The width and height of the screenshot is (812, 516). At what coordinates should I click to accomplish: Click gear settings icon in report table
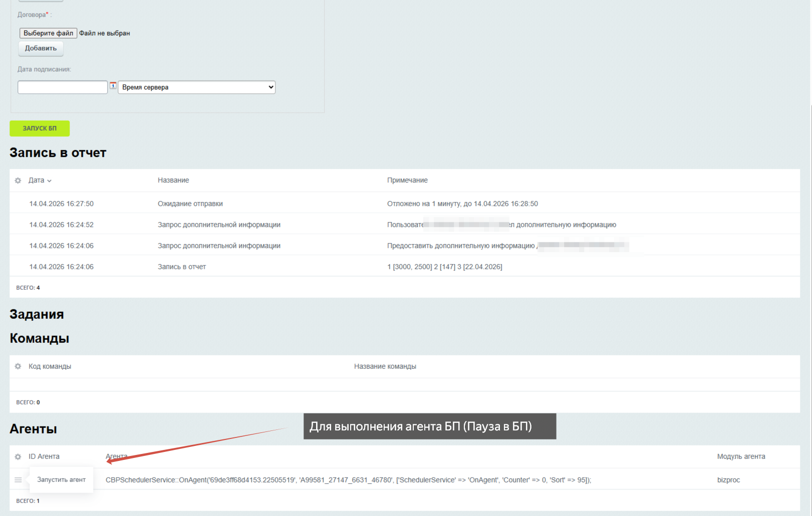point(18,181)
